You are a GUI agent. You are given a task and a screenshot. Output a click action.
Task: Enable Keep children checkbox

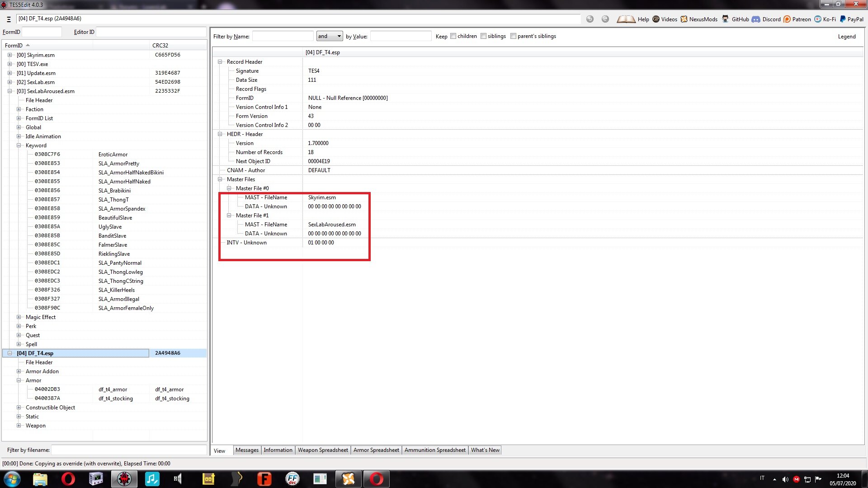coord(453,36)
